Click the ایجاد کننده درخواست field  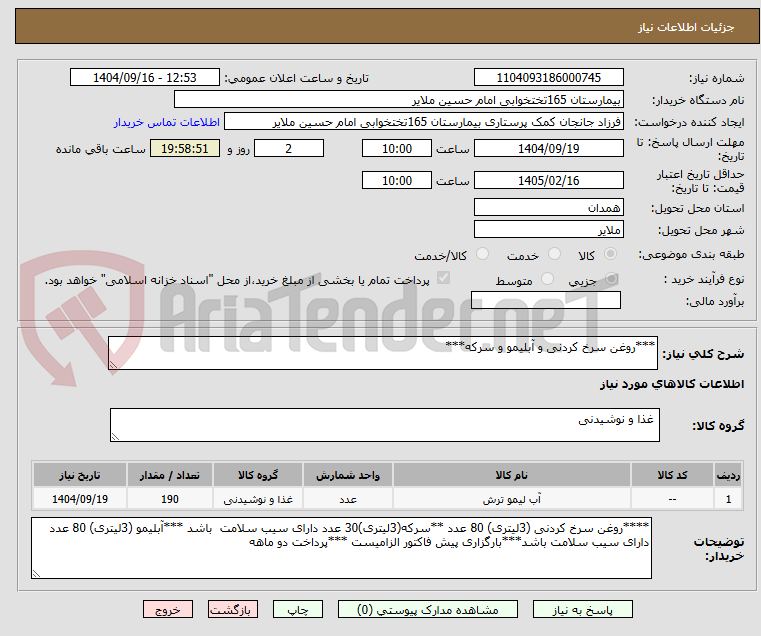click(x=423, y=121)
